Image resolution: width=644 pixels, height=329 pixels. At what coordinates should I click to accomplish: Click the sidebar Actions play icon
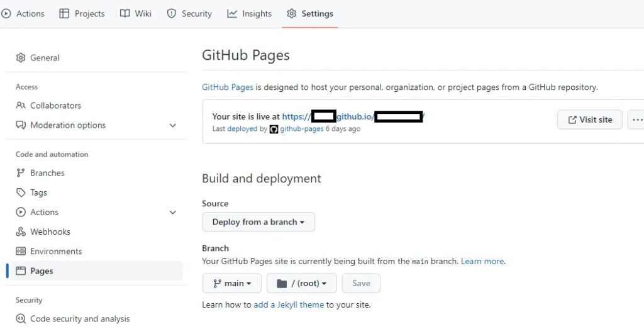point(21,212)
